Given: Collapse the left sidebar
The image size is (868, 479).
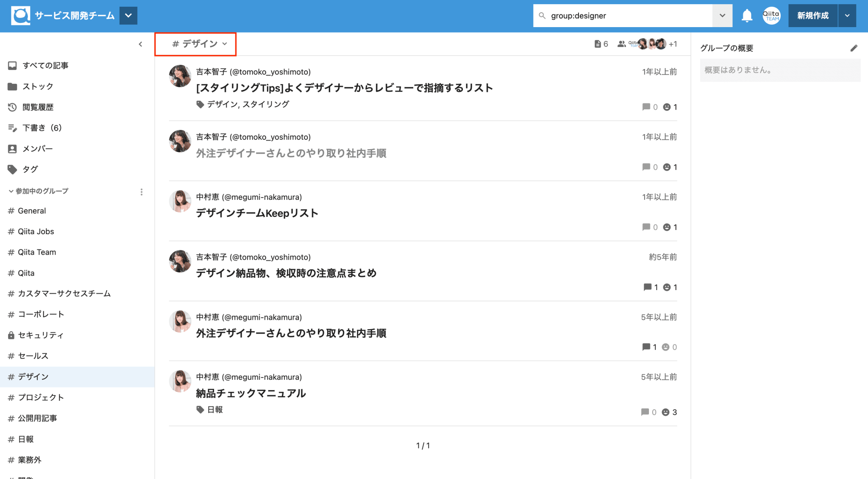Looking at the screenshot, I should [140, 44].
